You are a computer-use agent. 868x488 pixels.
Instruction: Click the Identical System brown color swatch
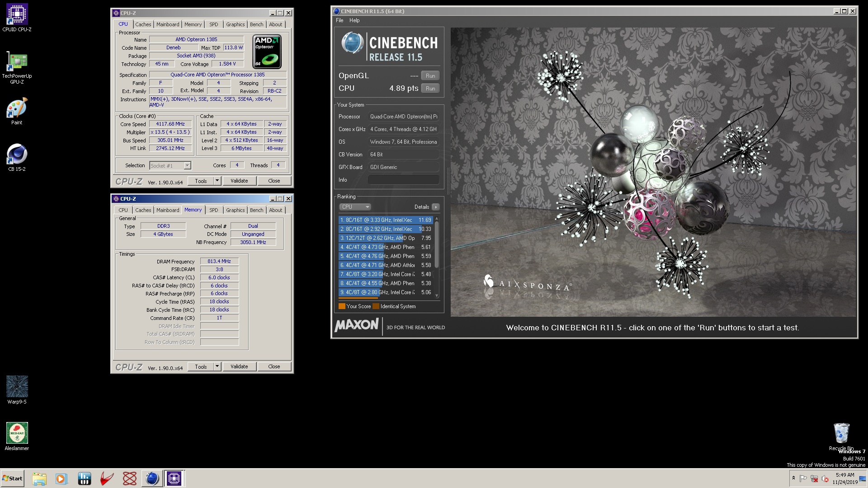[x=376, y=306]
